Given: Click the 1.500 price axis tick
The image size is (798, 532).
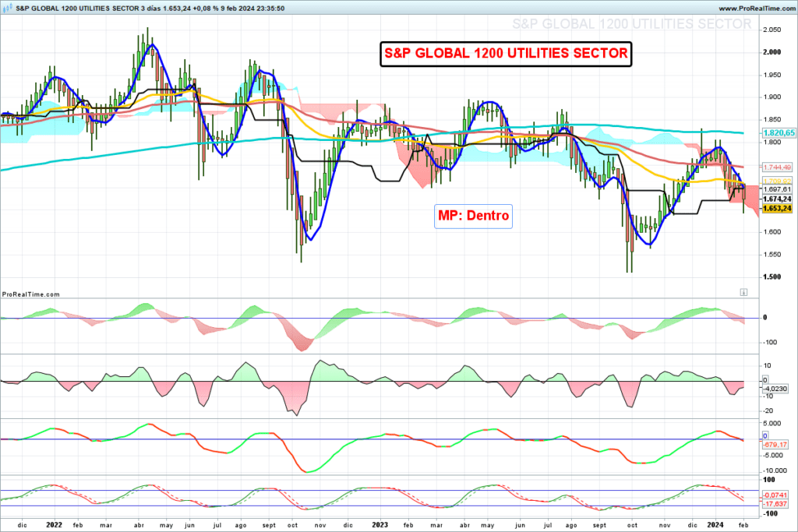Looking at the screenshot, I should tap(772, 277).
